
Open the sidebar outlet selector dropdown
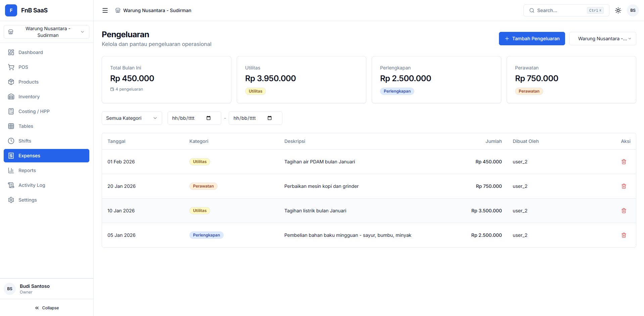(47, 32)
